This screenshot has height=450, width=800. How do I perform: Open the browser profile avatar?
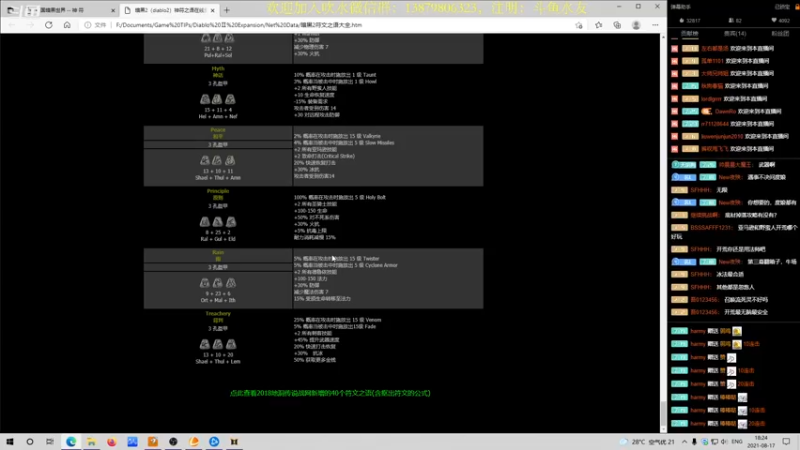(x=636, y=25)
